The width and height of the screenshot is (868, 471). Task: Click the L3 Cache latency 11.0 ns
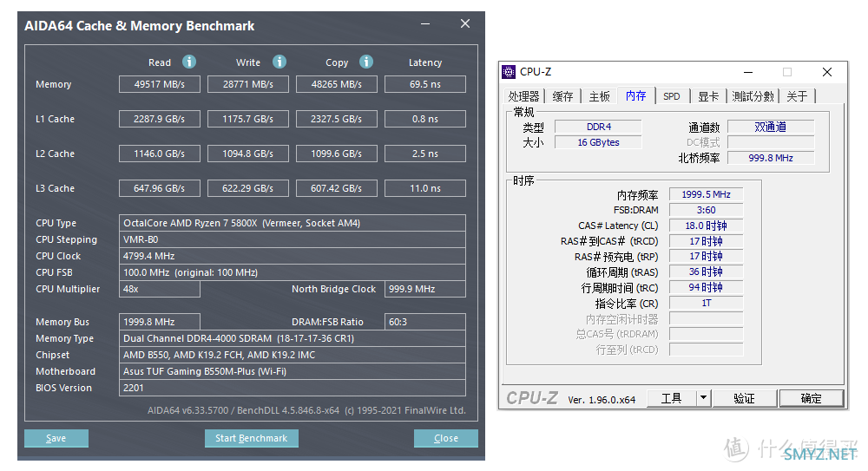[425, 188]
